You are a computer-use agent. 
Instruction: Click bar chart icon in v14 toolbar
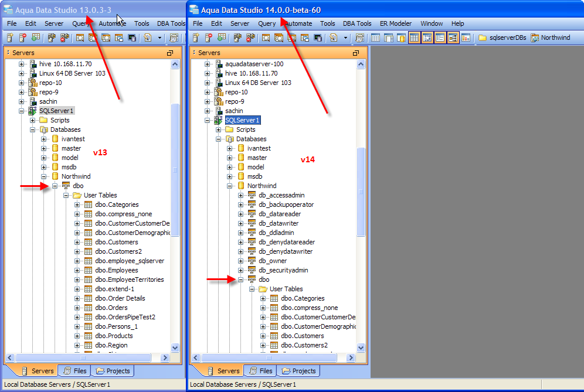[466, 38]
